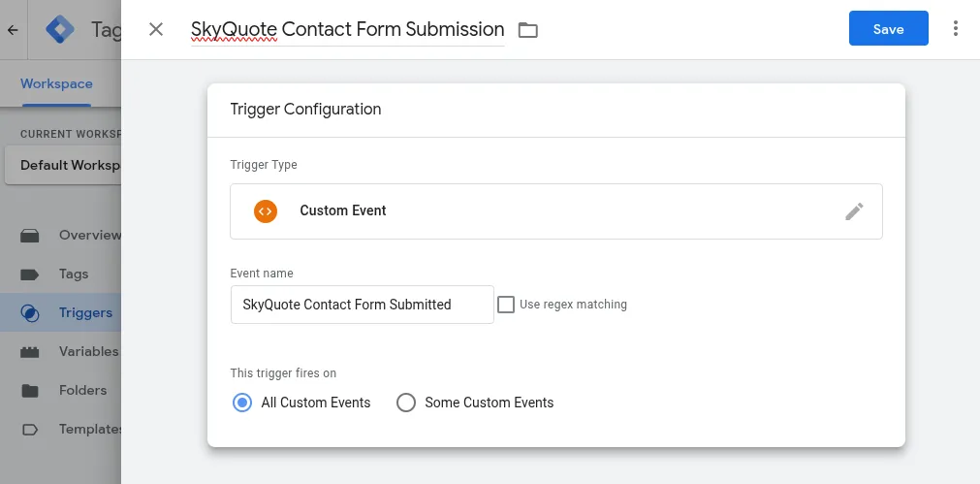
Task: Open the three-dot more options menu
Action: pyautogui.click(x=955, y=28)
